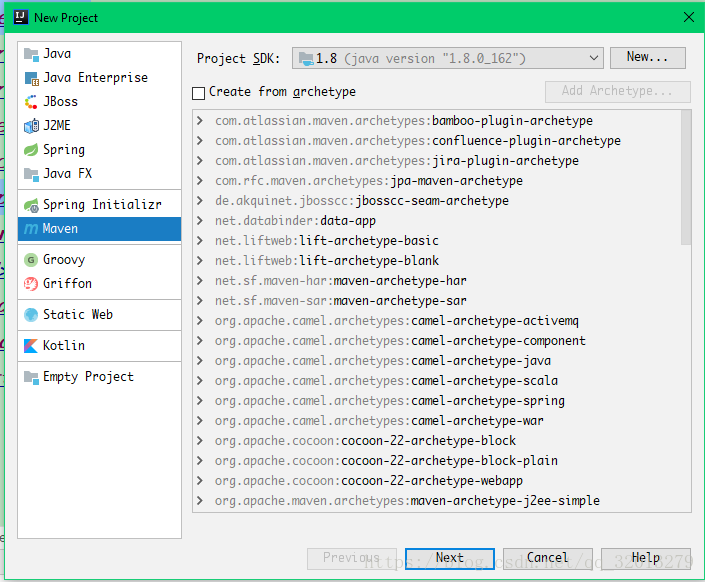
Task: Expand camel-archetype-activemq node
Action: pos(200,321)
